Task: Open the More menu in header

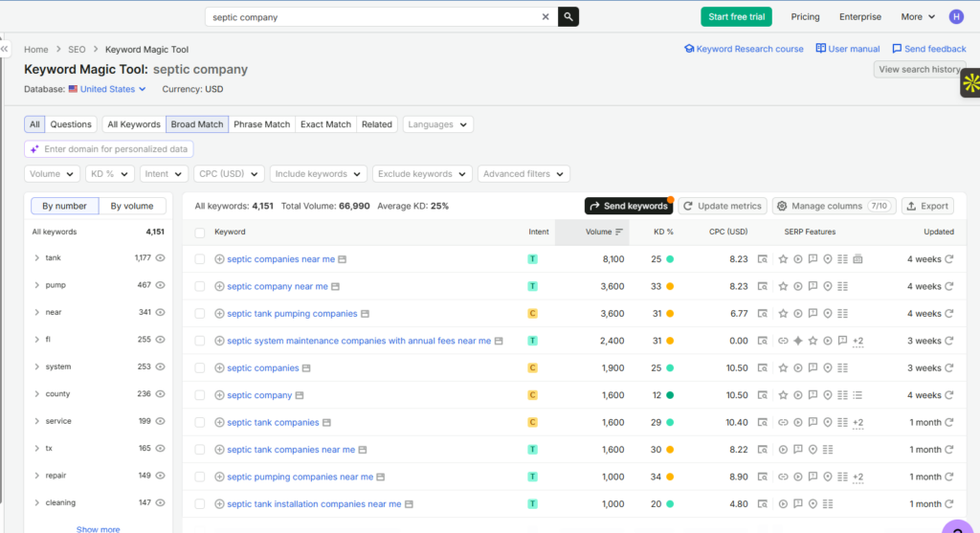Action: [918, 17]
